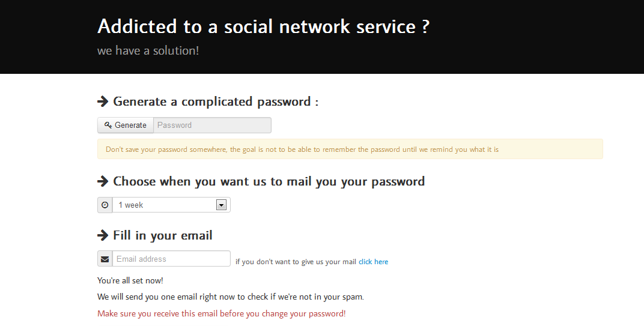Click the yellow "Don't save your password" notice
This screenshot has height=326, width=644.
[350, 149]
